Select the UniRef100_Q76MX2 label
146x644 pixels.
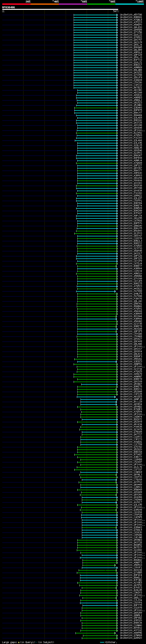[x=131, y=37]
